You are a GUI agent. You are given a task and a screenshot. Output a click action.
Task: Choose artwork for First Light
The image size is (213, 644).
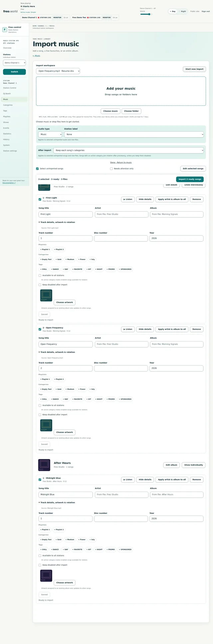tap(65, 303)
